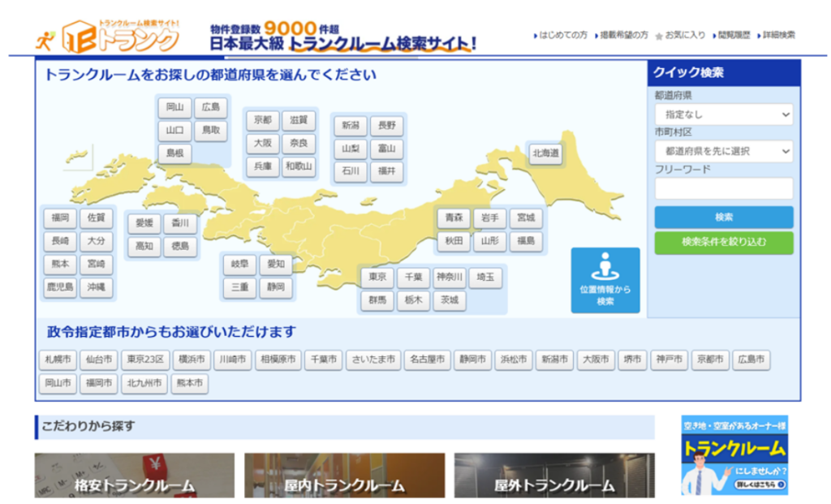Choose 静岡市 designated city

(472, 360)
